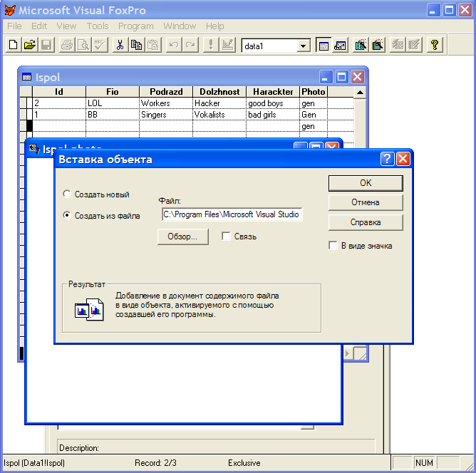Click the Modify Form ruler icon
This screenshot has height=473, width=476.
click(227, 45)
